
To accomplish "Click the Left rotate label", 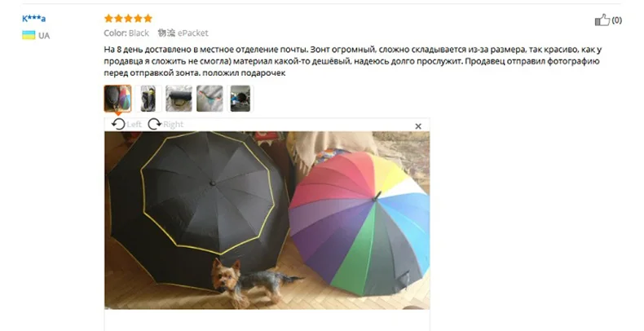I will pos(134,124).
